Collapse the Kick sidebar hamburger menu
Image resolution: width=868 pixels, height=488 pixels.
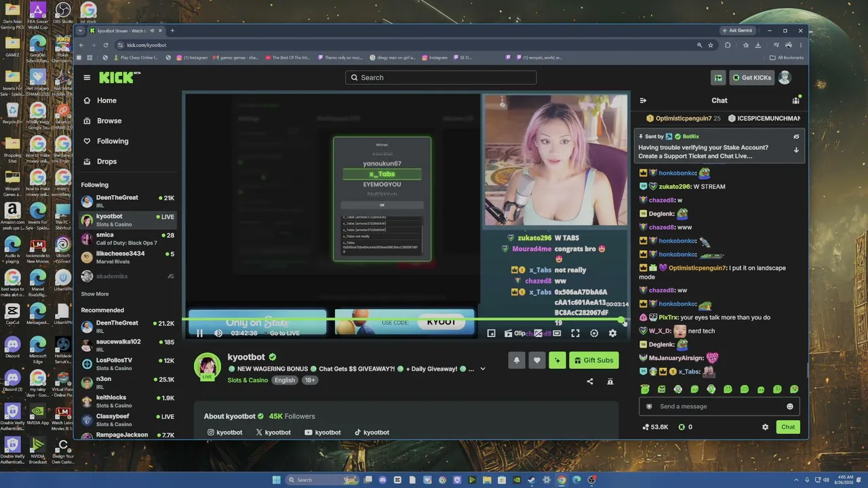point(87,77)
